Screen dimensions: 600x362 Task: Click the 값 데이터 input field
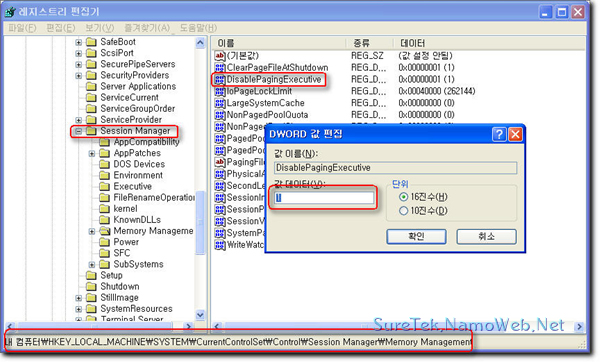coord(324,197)
